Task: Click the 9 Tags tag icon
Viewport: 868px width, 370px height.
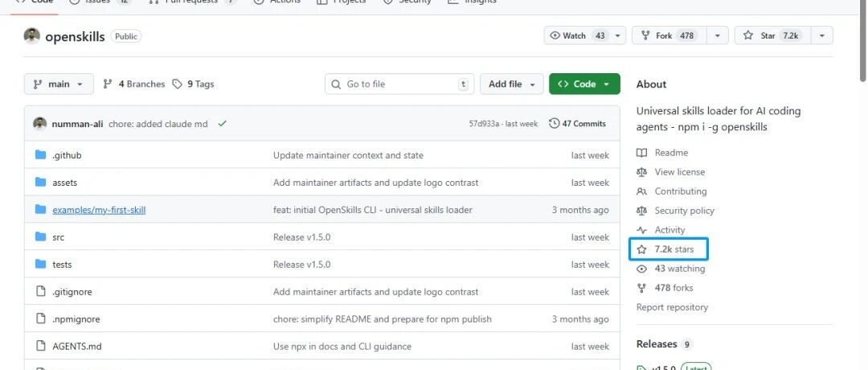Action: (177, 84)
